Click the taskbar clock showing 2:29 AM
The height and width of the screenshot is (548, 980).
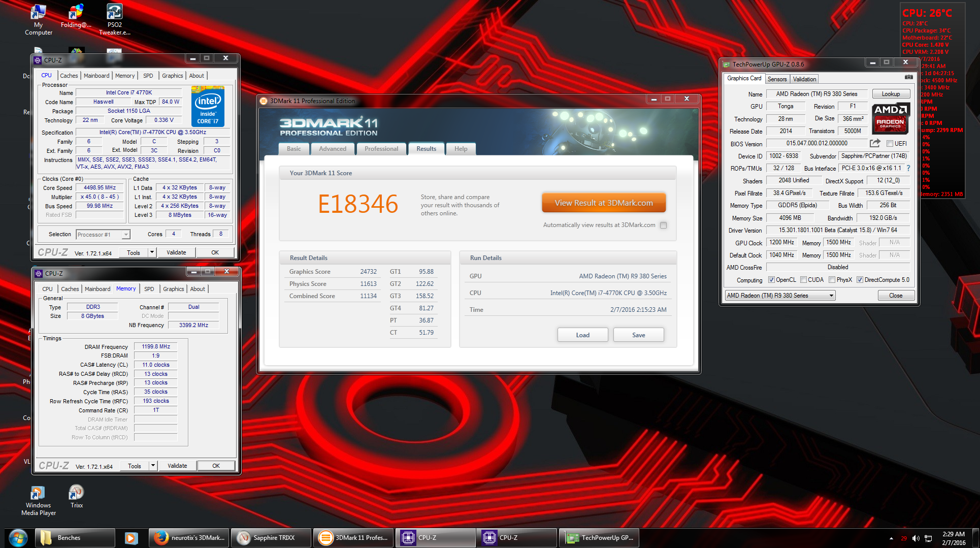[954, 538]
